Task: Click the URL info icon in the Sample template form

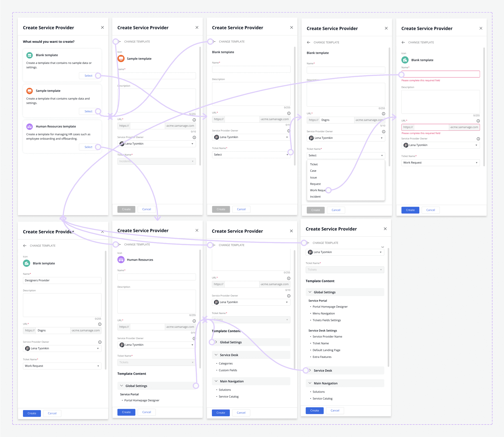Action: click(x=194, y=120)
